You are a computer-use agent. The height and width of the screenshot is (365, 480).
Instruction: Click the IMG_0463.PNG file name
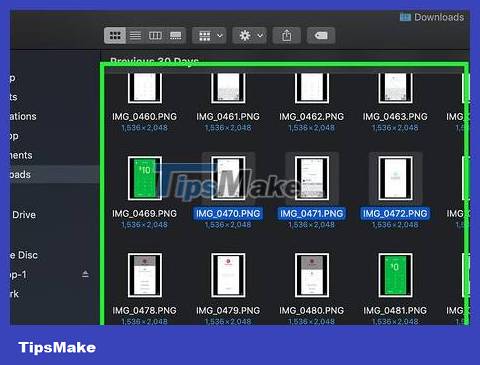(395, 117)
